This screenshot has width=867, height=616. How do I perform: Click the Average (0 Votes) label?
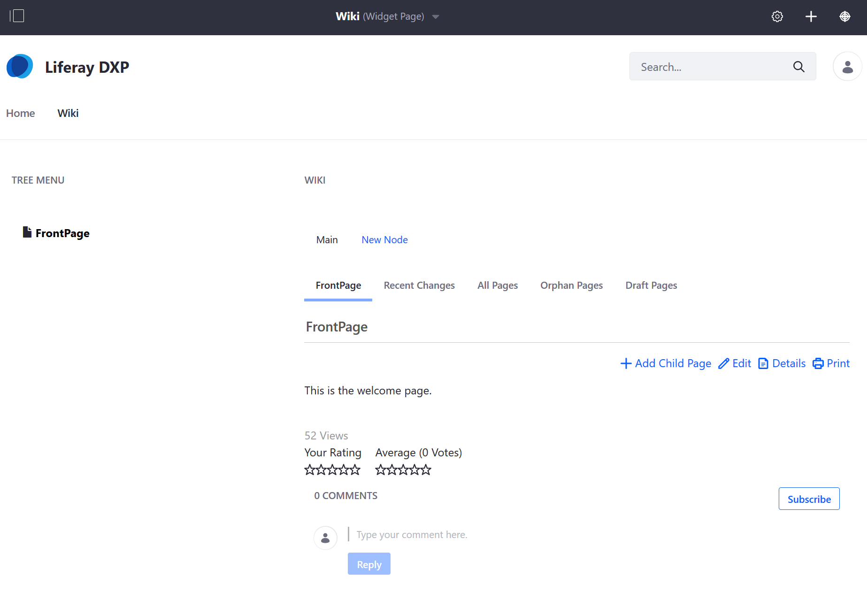[419, 453]
